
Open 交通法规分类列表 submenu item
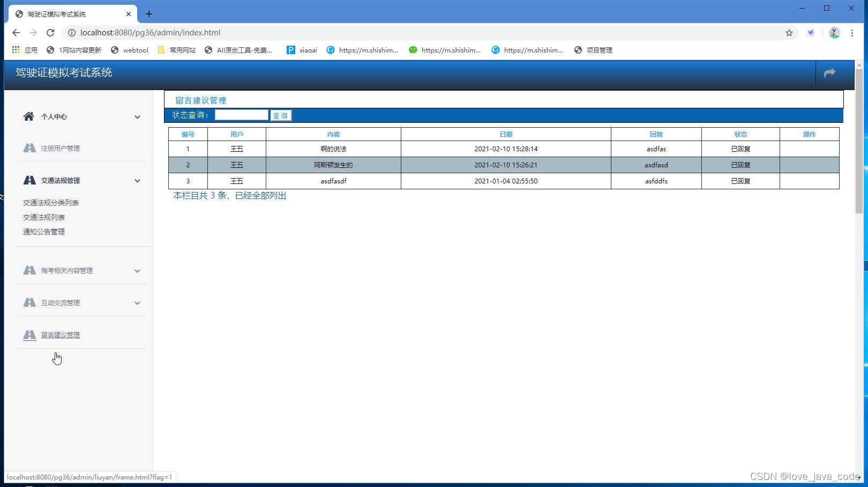pyautogui.click(x=51, y=203)
